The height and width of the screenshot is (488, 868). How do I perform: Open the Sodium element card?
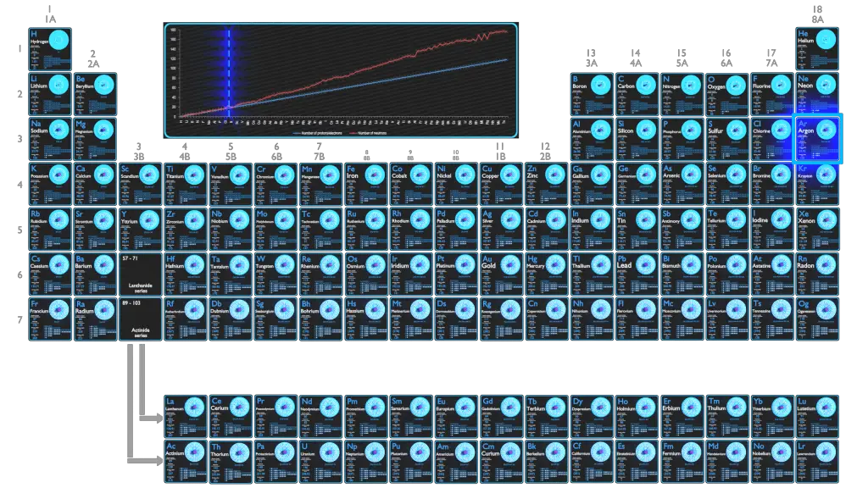pyautogui.click(x=49, y=137)
